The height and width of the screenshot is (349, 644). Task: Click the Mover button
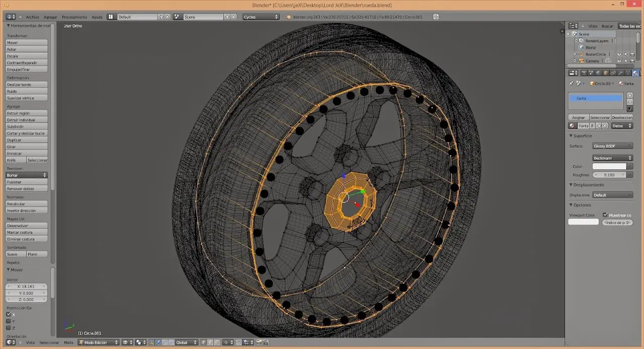tap(27, 43)
